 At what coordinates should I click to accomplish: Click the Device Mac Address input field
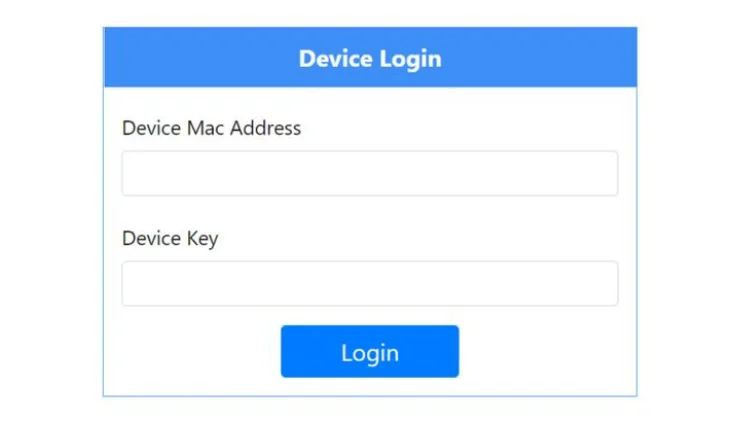click(x=369, y=174)
